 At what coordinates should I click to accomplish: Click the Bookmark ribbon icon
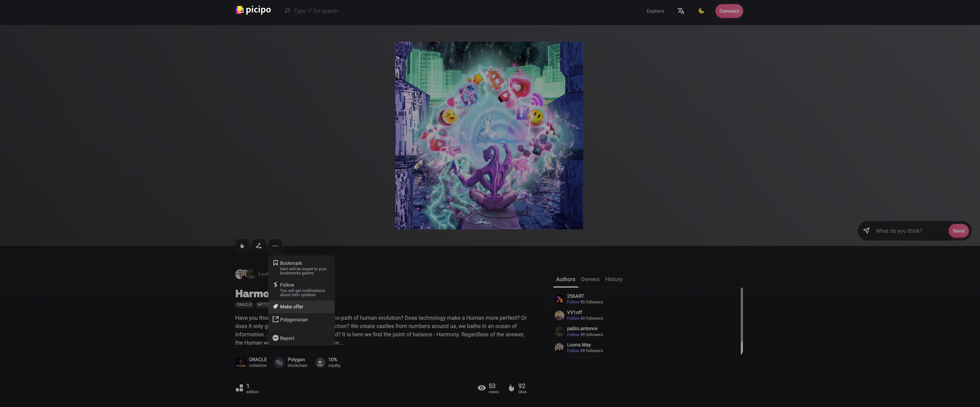275,263
